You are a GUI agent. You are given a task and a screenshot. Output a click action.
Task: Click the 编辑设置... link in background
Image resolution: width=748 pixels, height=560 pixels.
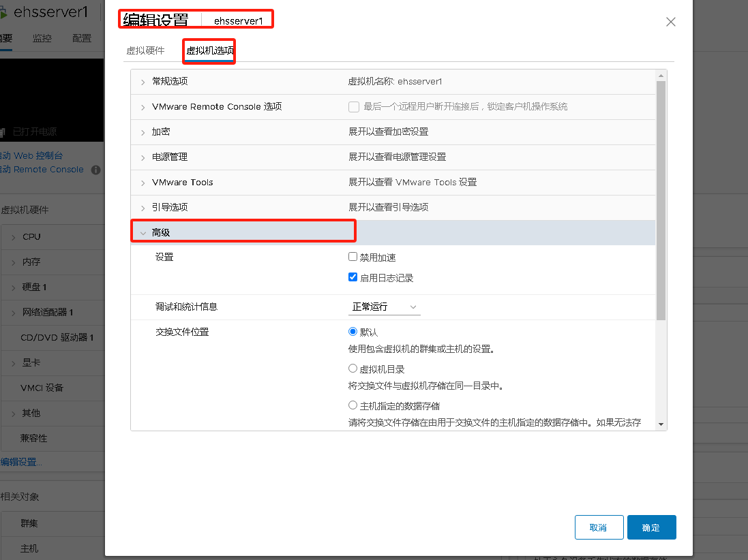21,462
